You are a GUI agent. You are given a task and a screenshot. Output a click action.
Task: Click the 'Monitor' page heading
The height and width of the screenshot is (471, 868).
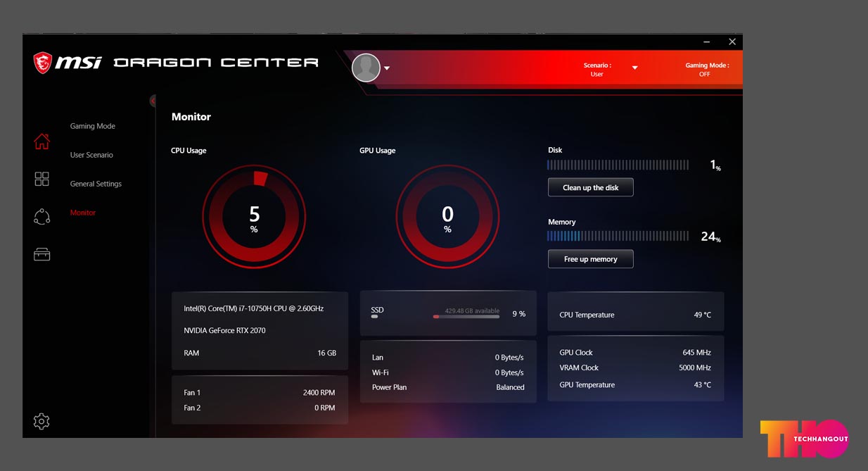191,117
